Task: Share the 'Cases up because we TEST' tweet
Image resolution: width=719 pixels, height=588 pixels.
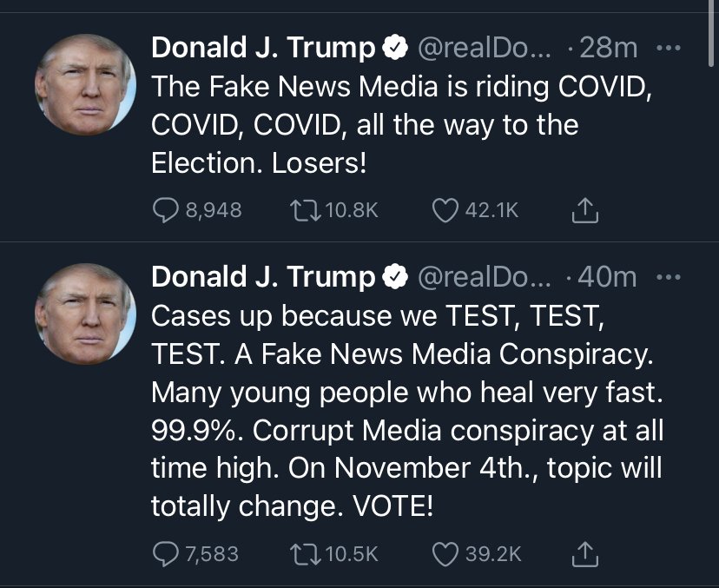Action: click(x=584, y=553)
